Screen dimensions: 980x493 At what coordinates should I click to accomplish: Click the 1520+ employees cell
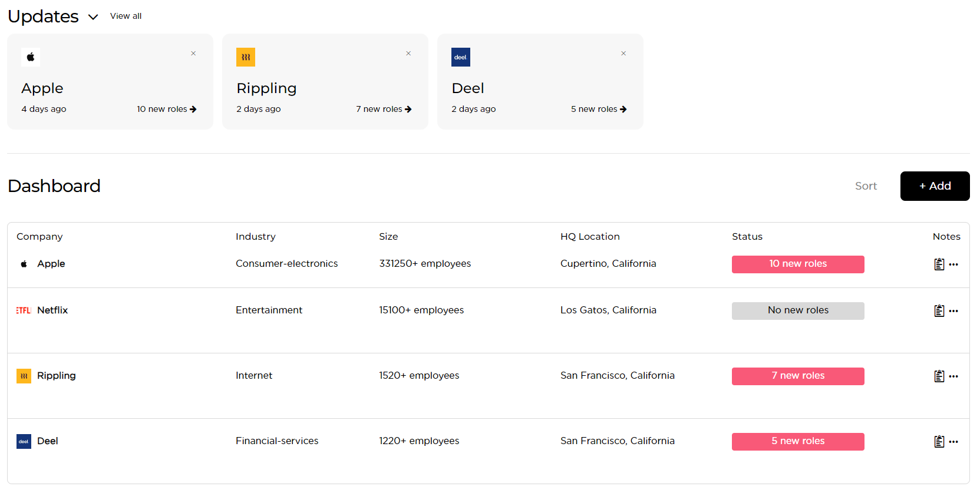pos(419,376)
